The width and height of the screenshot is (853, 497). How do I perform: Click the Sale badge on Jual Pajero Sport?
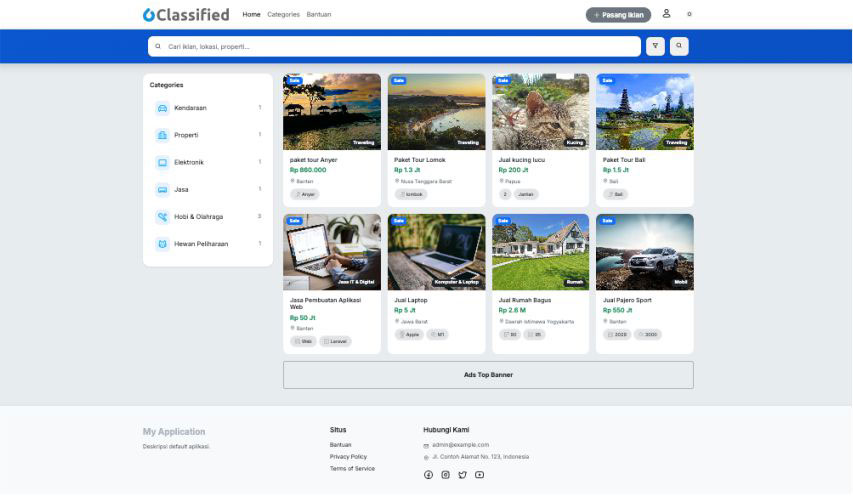click(x=607, y=221)
